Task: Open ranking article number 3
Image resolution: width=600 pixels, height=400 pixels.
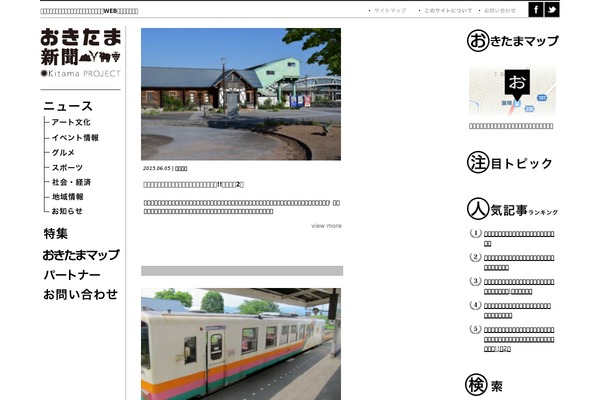Action: pyautogui.click(x=519, y=287)
